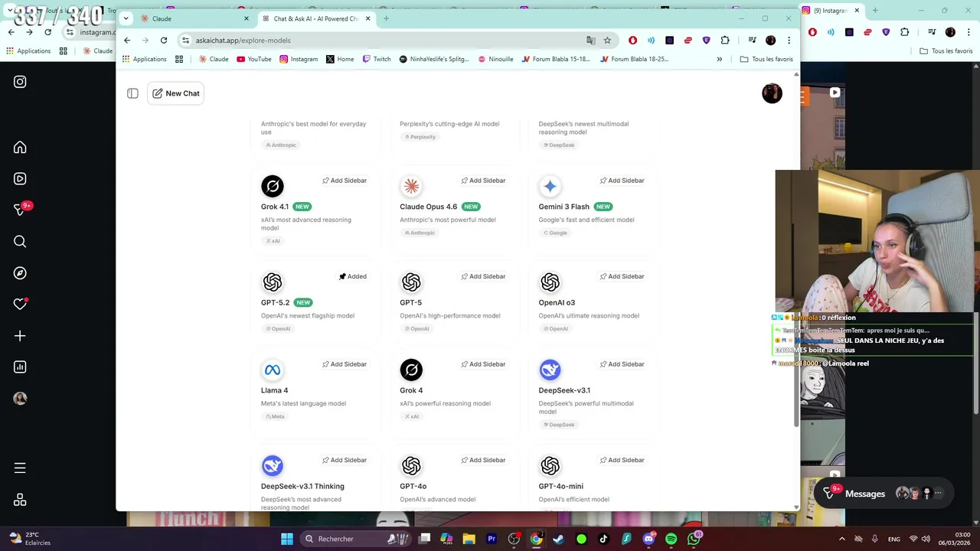
Task: Open Instagram notifications heart icon
Action: click(20, 304)
